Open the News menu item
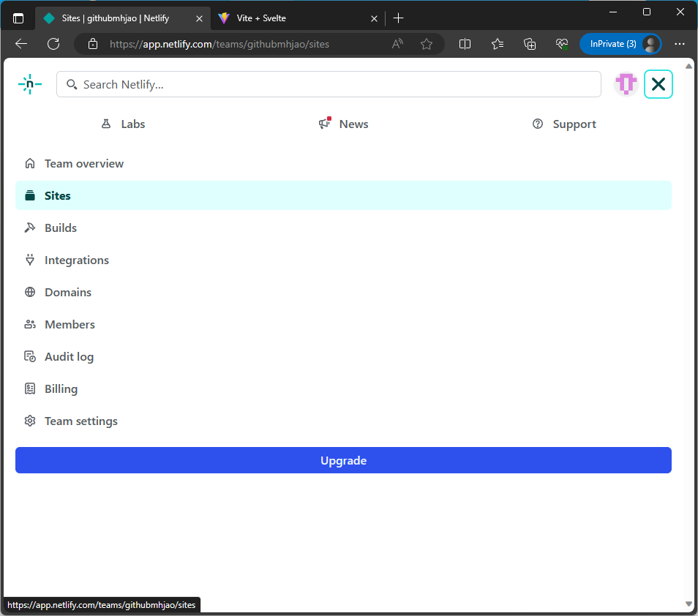The image size is (698, 616). [x=343, y=124]
